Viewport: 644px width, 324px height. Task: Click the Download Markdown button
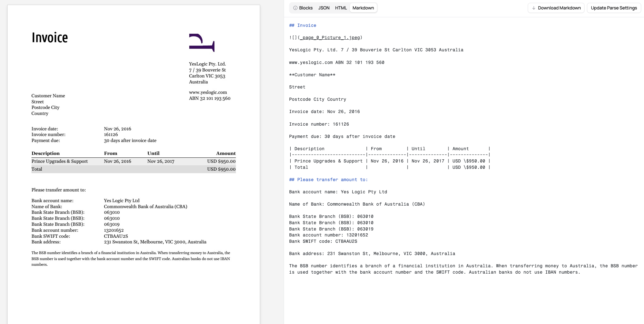point(556,8)
